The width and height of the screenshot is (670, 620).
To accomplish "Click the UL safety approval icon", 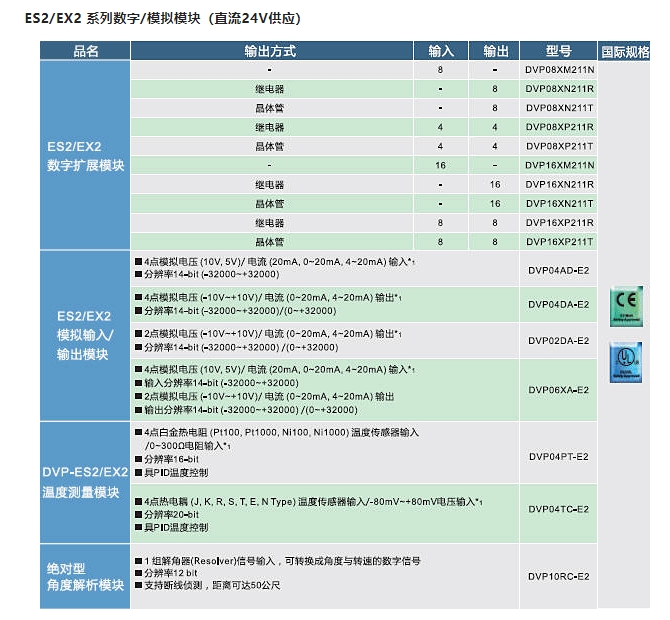I will click(626, 360).
